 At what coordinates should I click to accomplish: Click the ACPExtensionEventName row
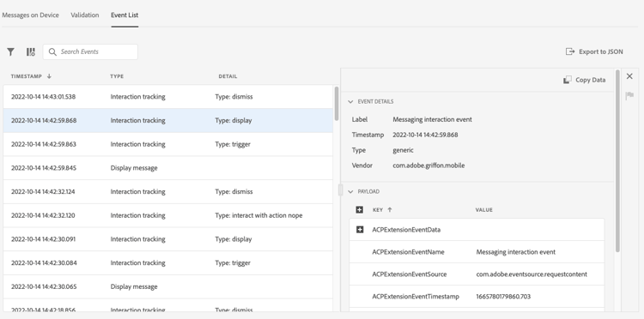pos(477,252)
